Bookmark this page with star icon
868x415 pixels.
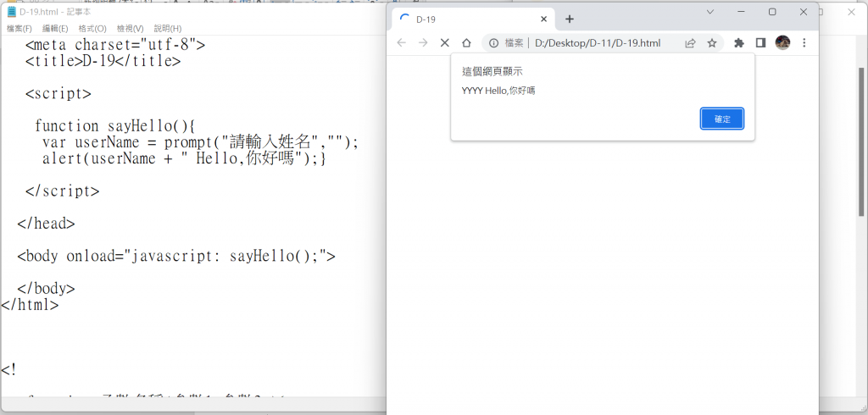tap(712, 43)
